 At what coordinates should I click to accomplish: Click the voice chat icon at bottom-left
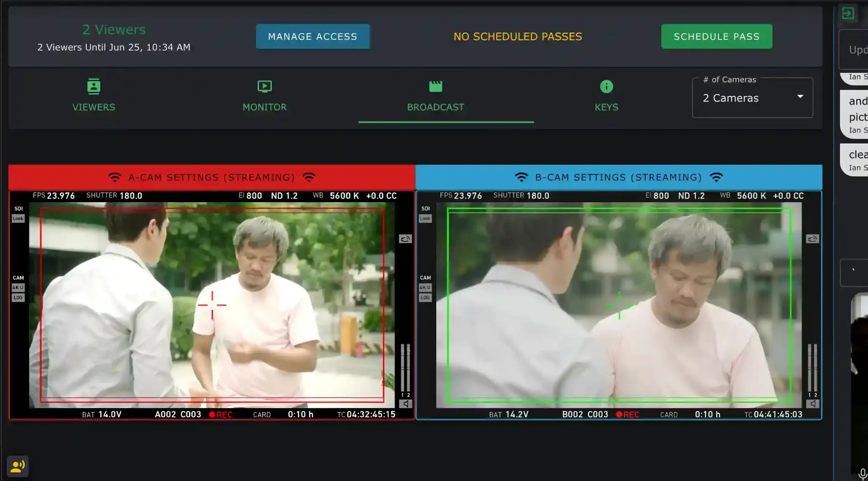coord(18,466)
